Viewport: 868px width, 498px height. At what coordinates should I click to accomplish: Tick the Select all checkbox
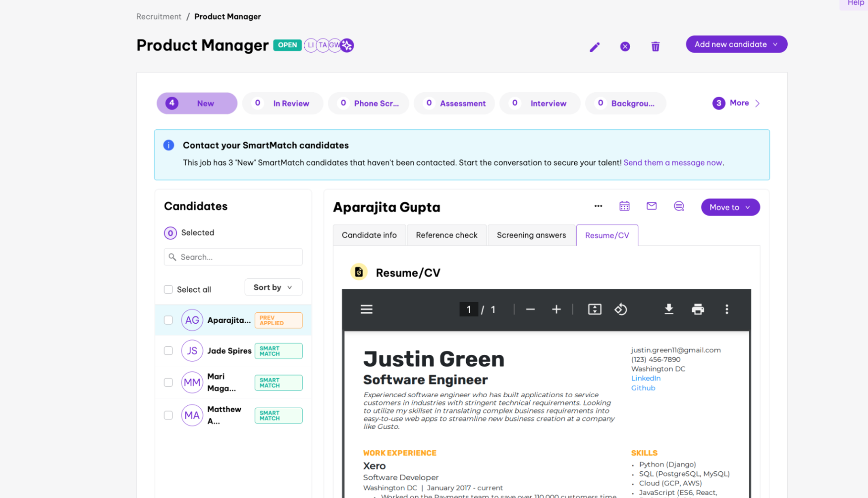pyautogui.click(x=168, y=289)
